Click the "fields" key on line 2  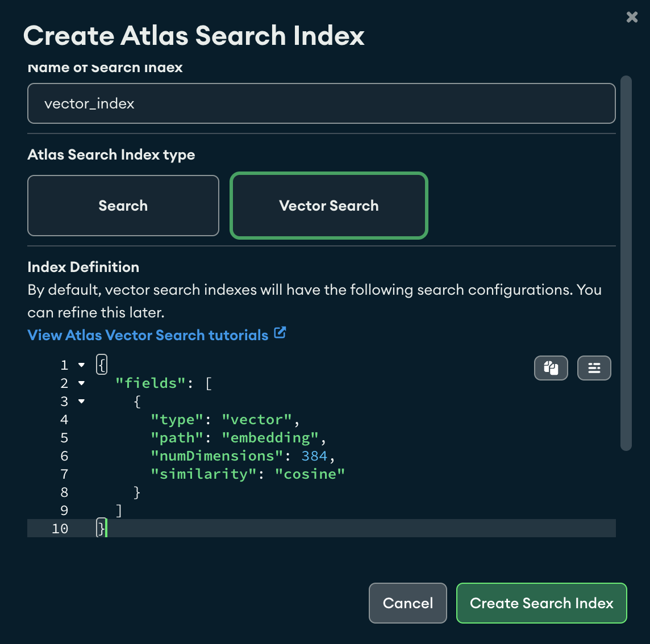coord(151,383)
